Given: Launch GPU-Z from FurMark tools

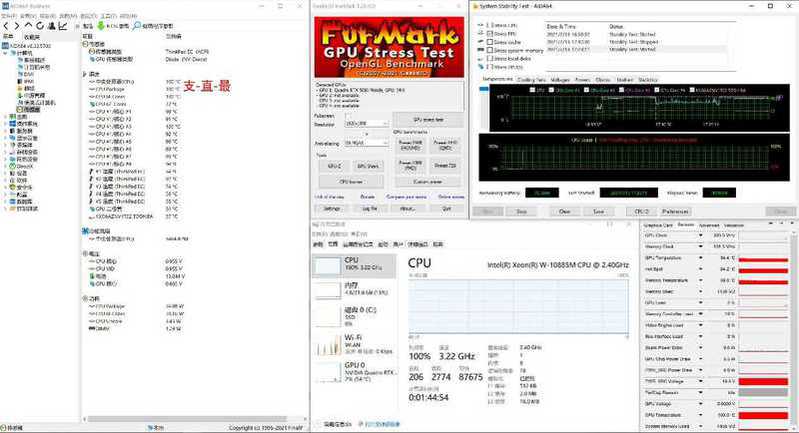Looking at the screenshot, I should coord(334,166).
